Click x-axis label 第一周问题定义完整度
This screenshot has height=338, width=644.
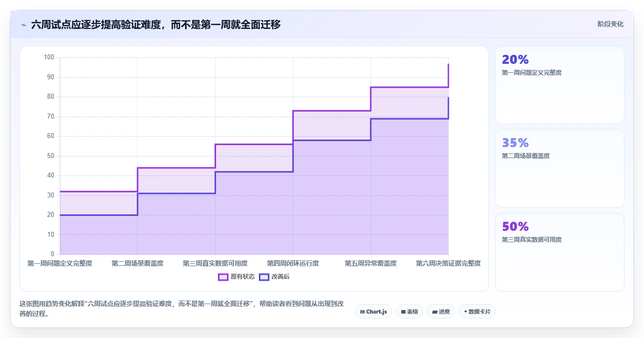pyautogui.click(x=60, y=263)
